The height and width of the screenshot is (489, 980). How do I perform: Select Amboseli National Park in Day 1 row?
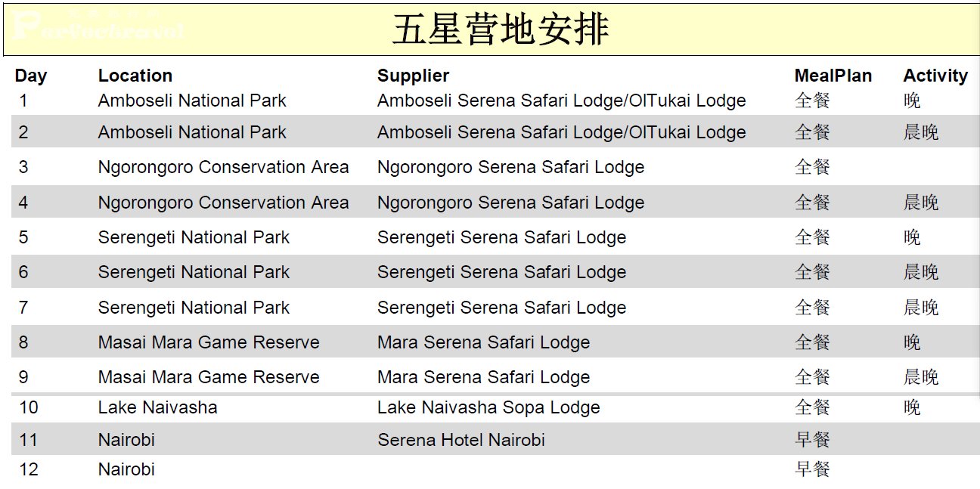(192, 101)
